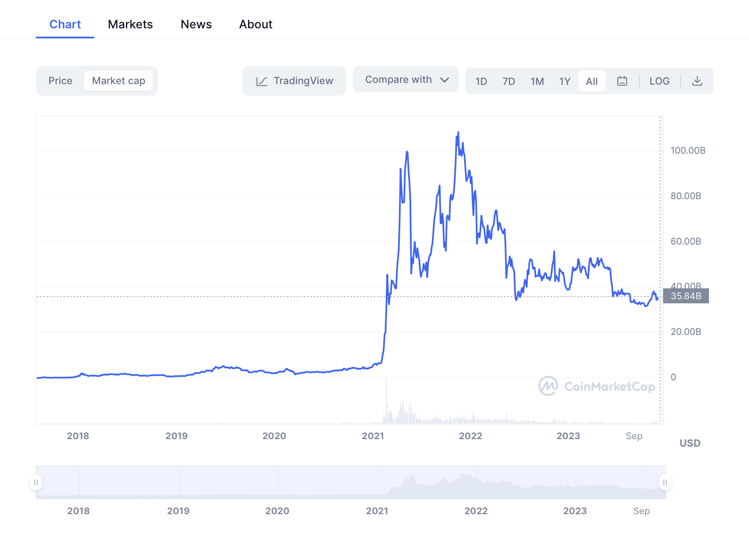
Task: Download the chart data
Action: coord(697,81)
